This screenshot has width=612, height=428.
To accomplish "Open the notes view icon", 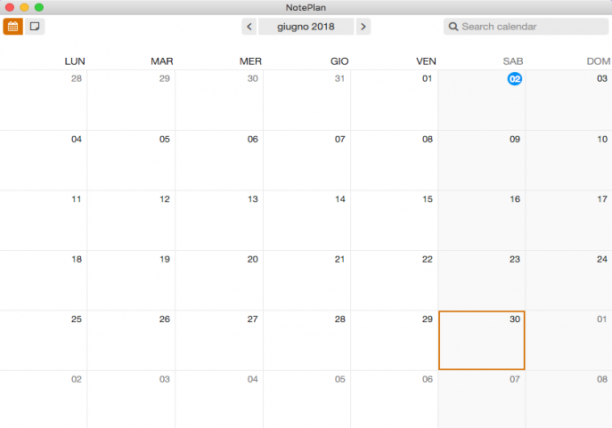I will click(x=35, y=27).
